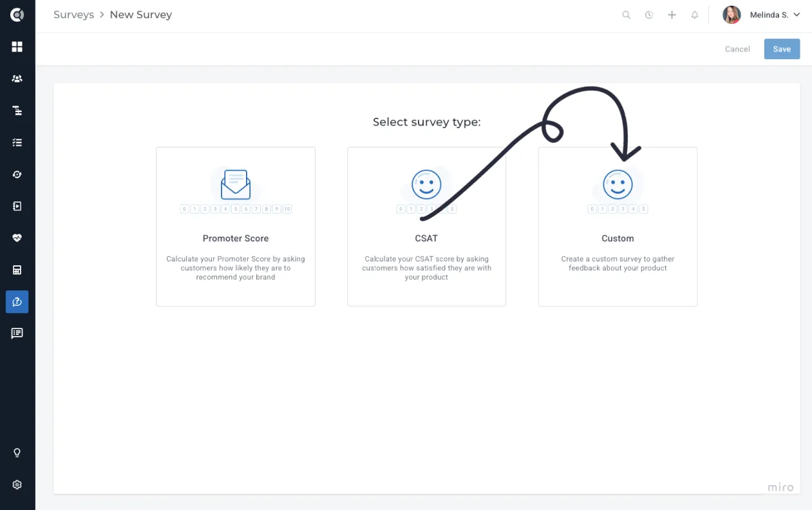Open the clock history icon in top bar
The height and width of the screenshot is (510, 812).
[649, 15]
